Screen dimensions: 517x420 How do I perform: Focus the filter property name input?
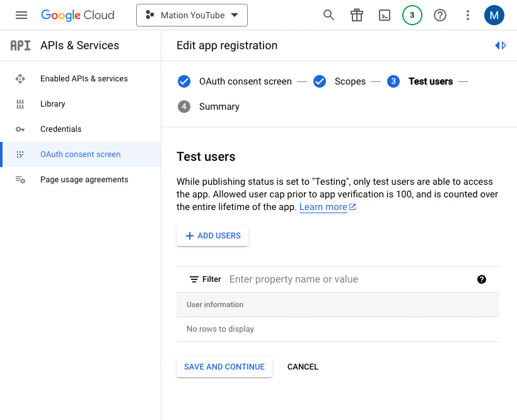coord(349,279)
